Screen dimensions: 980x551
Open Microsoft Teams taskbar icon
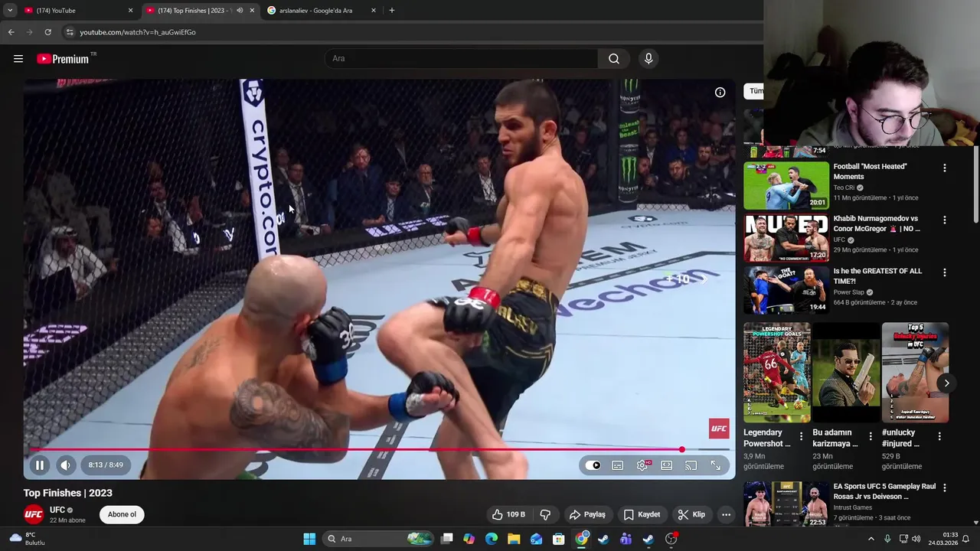626,539
